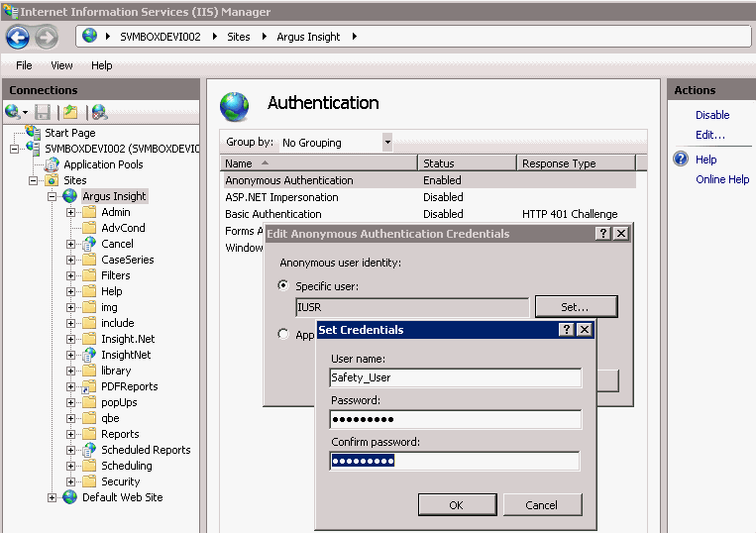Click Argus Insight in the address breadcrumb
The height and width of the screenshot is (533, 756).
pos(308,37)
